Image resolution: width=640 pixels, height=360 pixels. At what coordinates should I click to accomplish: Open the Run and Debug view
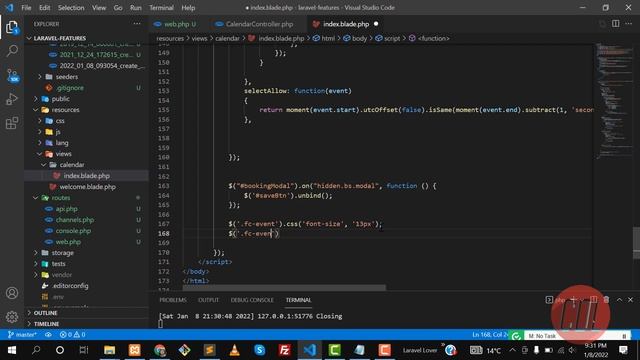coord(12,99)
